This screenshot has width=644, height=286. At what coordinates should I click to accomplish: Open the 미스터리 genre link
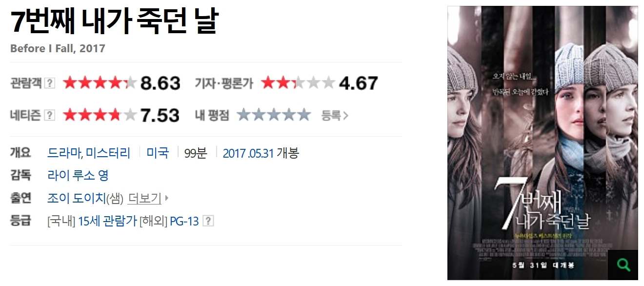pyautogui.click(x=108, y=153)
